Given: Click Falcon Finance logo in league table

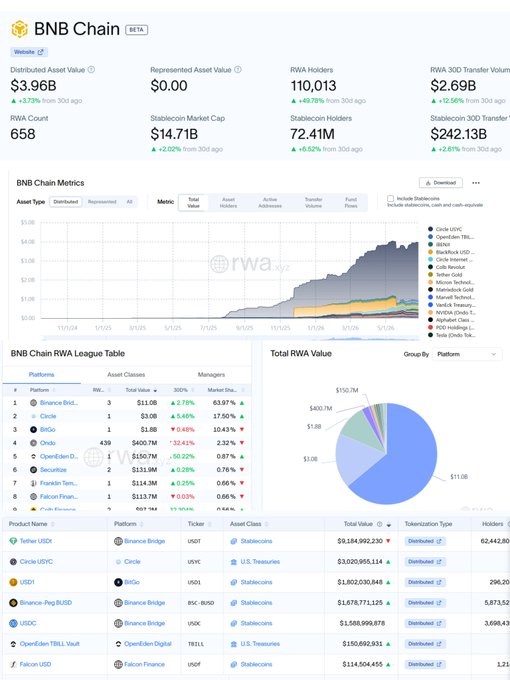Looking at the screenshot, I should 33,496.
